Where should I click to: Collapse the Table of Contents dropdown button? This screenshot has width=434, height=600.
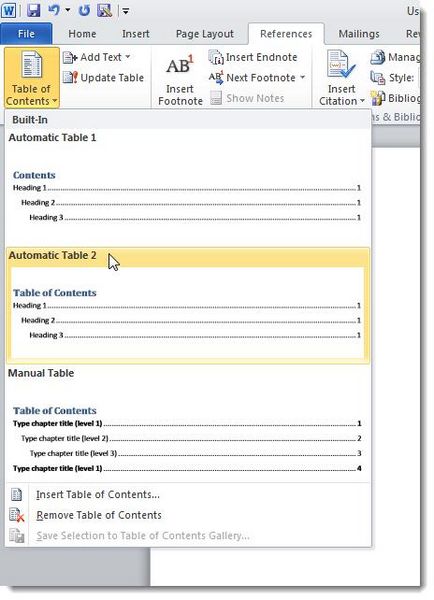pyautogui.click(x=32, y=78)
